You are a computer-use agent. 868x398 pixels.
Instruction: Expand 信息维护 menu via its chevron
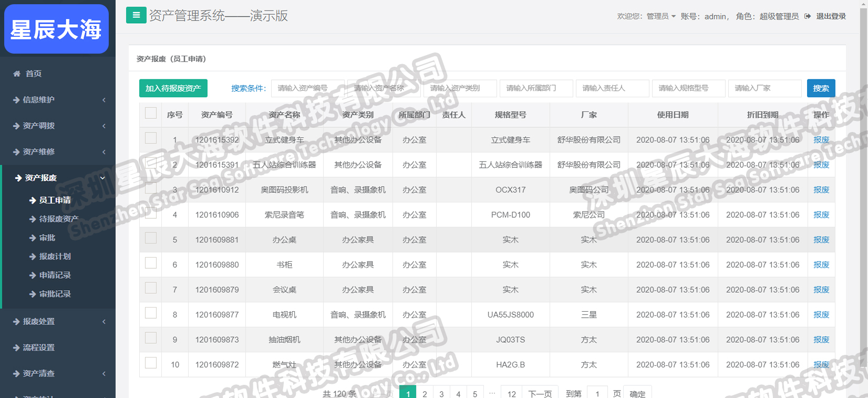coord(104,100)
